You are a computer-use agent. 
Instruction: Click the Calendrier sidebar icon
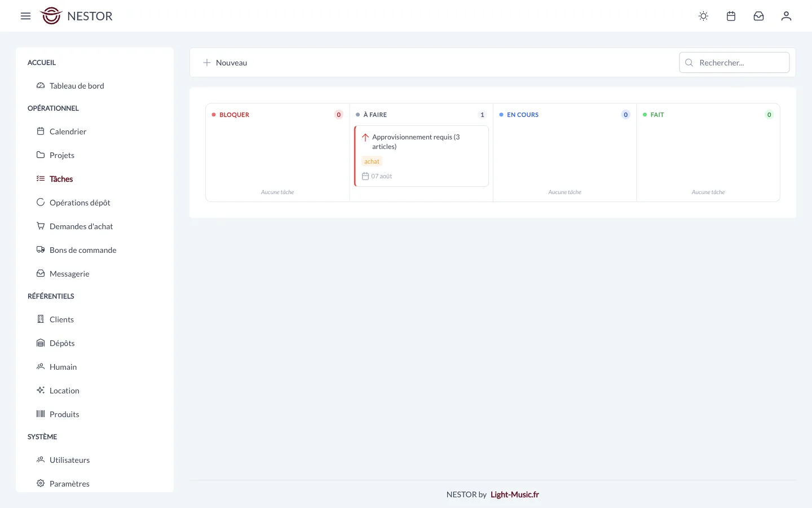click(x=41, y=132)
